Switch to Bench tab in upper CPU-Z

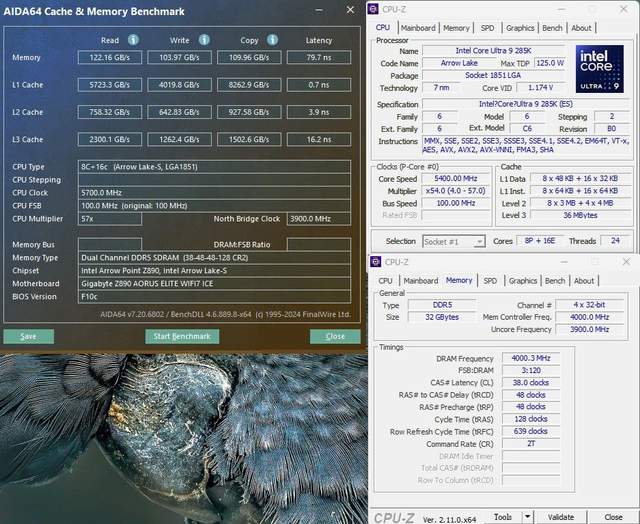click(552, 28)
